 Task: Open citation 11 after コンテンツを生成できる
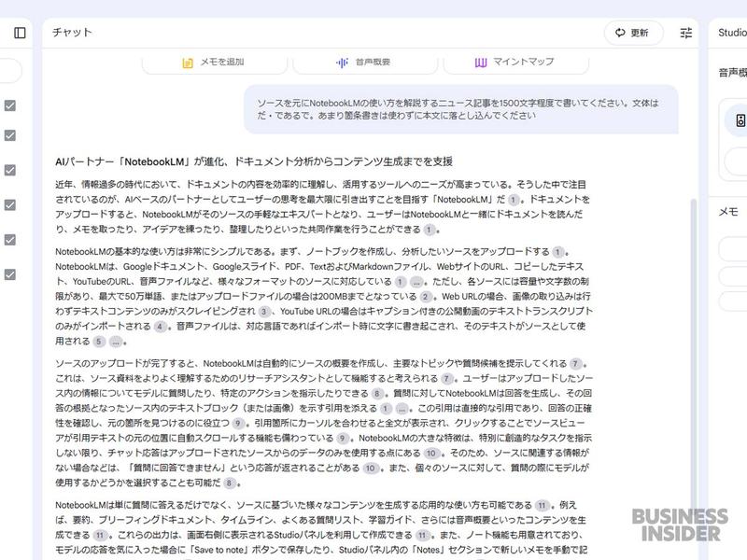pos(100,535)
